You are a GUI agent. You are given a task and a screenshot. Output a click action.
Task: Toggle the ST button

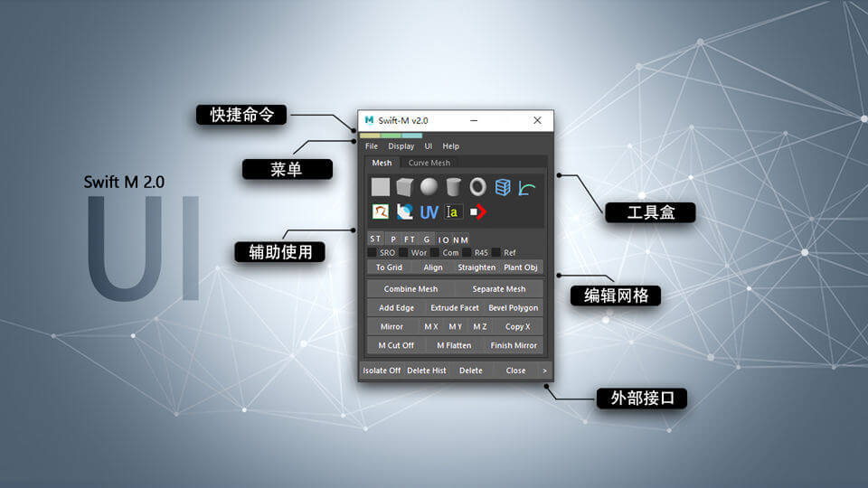pyautogui.click(x=375, y=239)
